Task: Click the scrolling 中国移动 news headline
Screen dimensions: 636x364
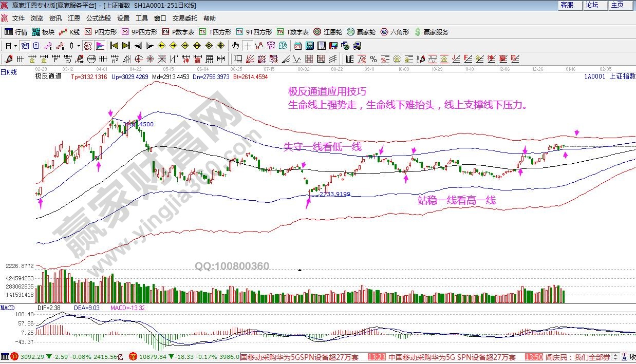Action: [452, 357]
